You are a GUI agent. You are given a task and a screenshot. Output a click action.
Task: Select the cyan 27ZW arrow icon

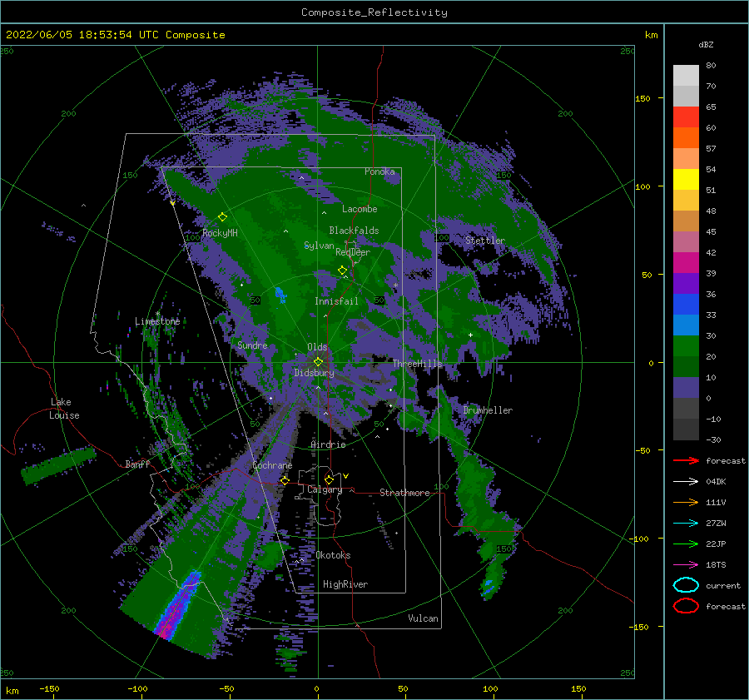tap(686, 524)
